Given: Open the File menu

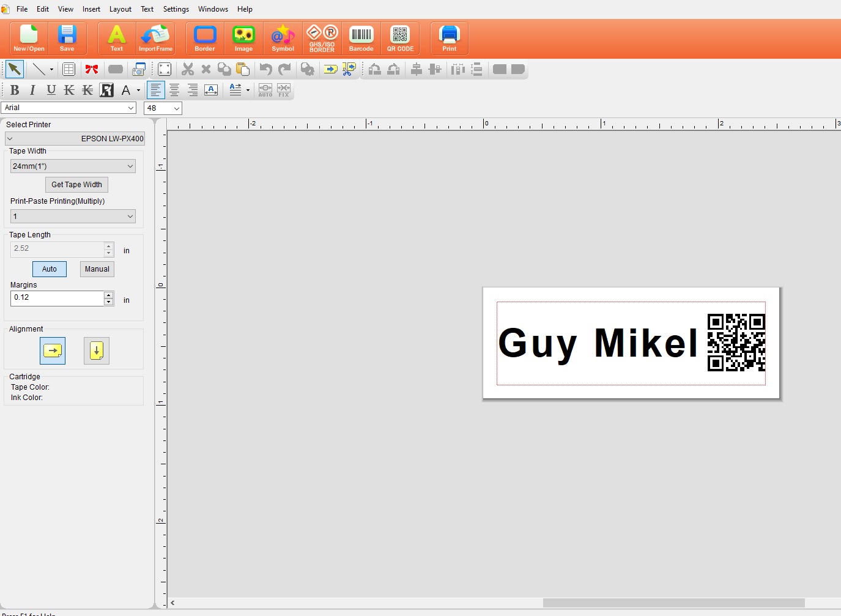Looking at the screenshot, I should click(x=22, y=9).
